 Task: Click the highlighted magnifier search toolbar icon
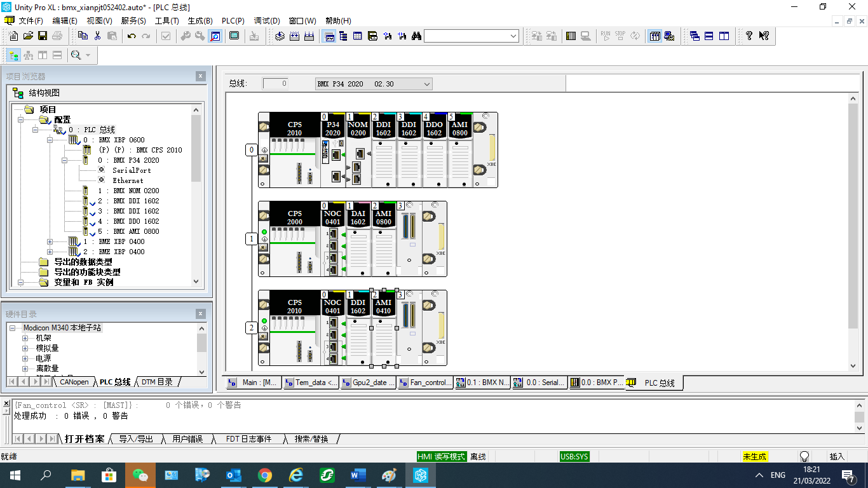(x=215, y=36)
